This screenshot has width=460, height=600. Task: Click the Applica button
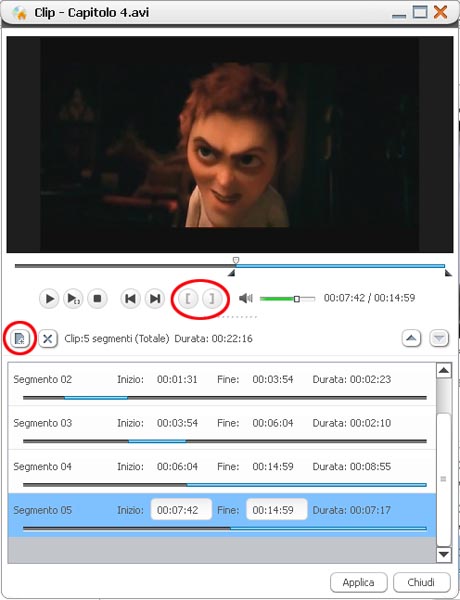359,582
